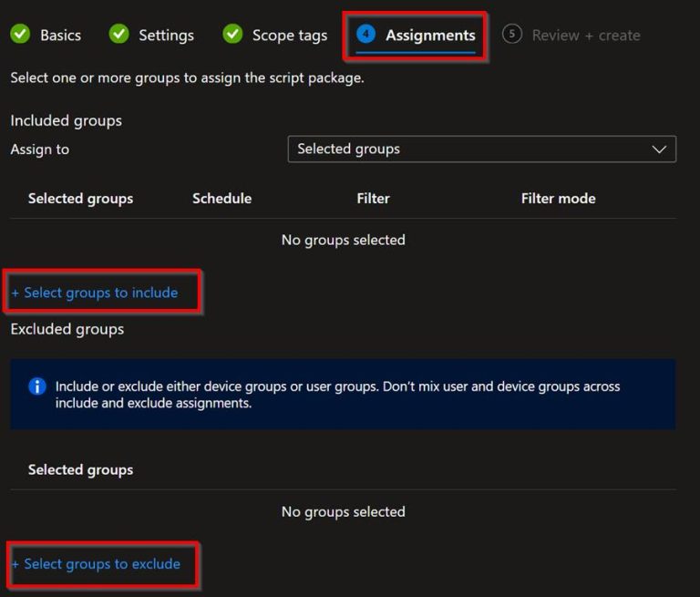Click the Filter column header
This screenshot has width=700, height=597.
tap(373, 198)
